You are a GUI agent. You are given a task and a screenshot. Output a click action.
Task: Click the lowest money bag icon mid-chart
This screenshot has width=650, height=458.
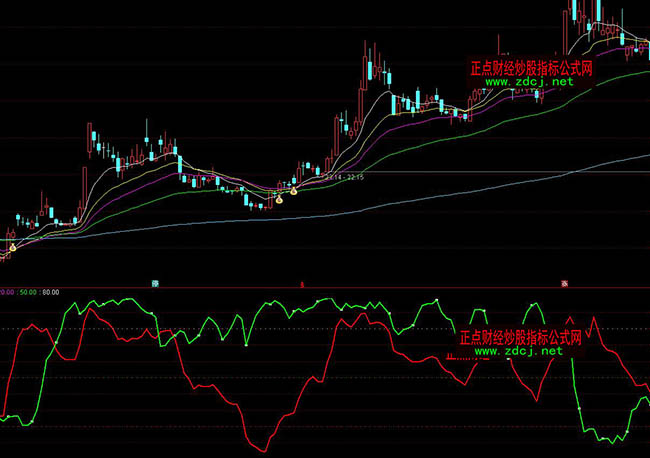281,199
